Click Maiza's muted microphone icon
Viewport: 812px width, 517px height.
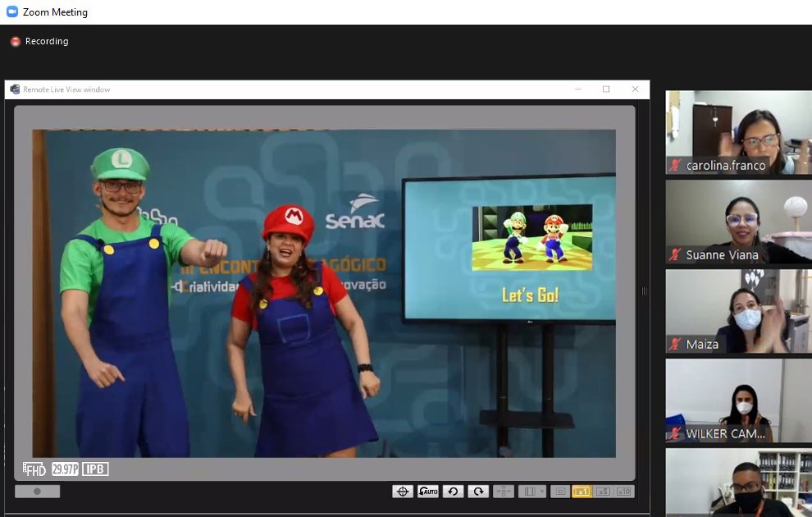click(675, 345)
